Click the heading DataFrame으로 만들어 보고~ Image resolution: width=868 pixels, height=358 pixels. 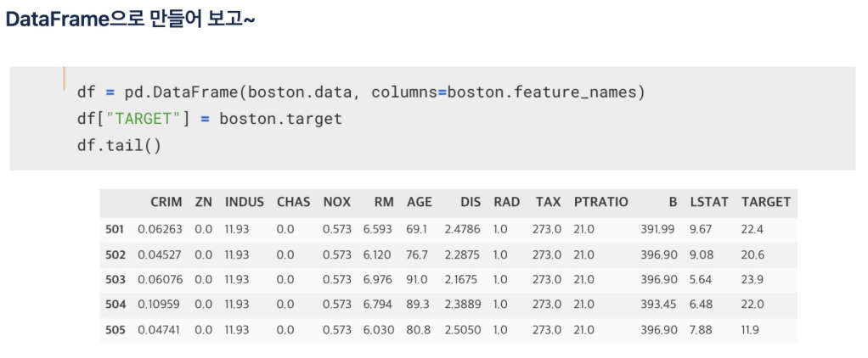[x=130, y=20]
